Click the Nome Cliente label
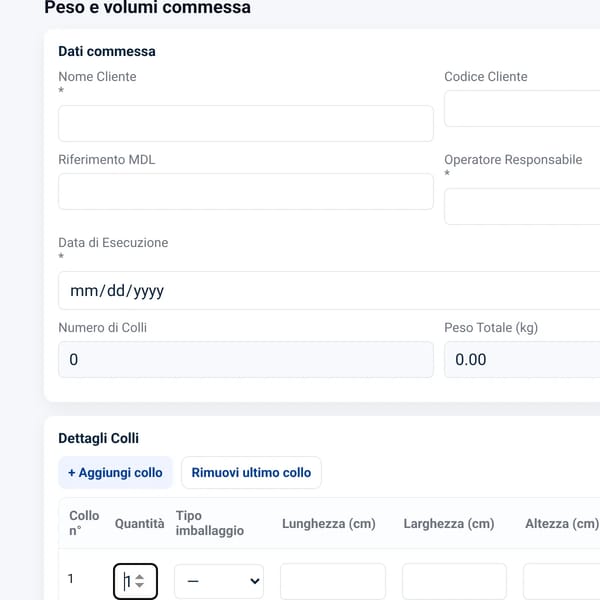The width and height of the screenshot is (600, 600). coord(97,77)
